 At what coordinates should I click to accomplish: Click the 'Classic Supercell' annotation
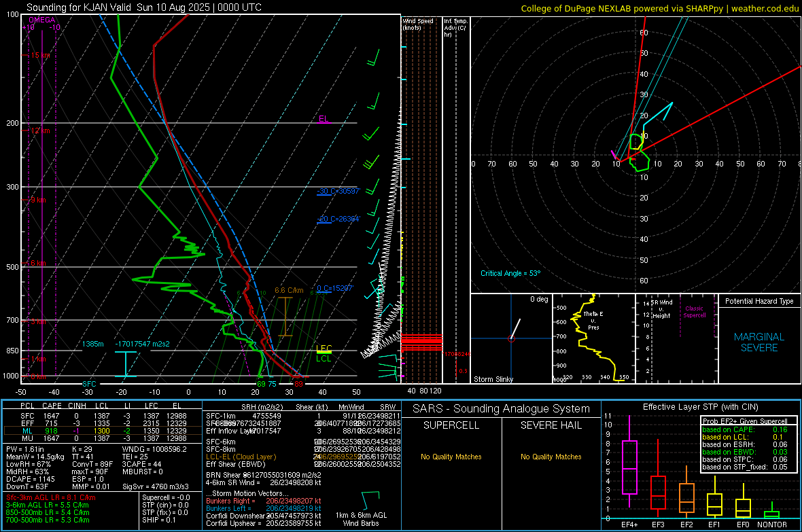pyautogui.click(x=695, y=312)
